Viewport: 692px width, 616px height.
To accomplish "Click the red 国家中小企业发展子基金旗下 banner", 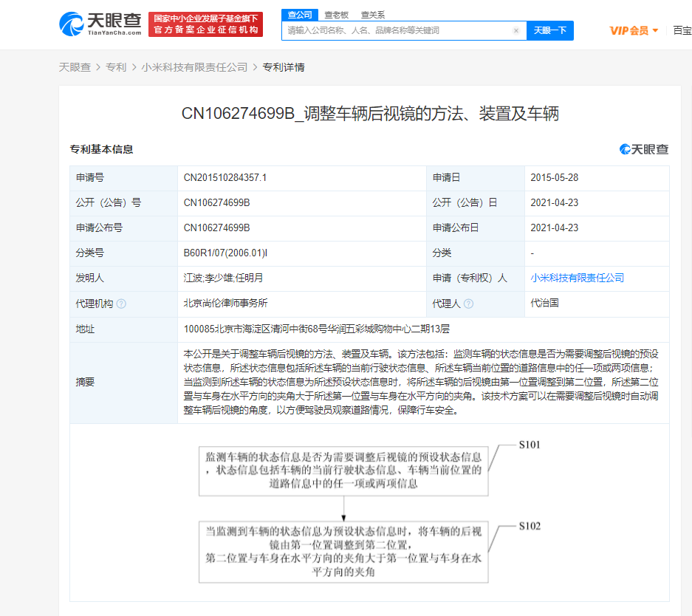I will tap(205, 24).
